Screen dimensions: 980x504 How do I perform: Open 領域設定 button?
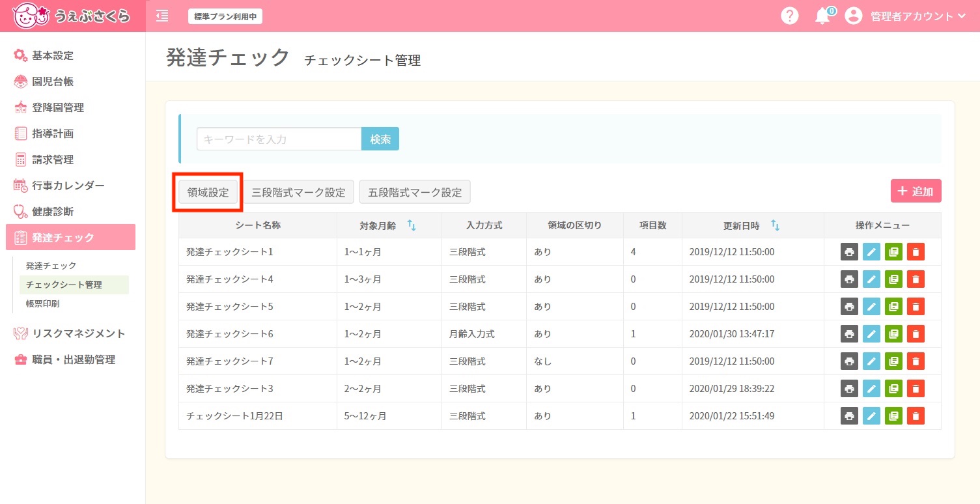click(x=208, y=193)
